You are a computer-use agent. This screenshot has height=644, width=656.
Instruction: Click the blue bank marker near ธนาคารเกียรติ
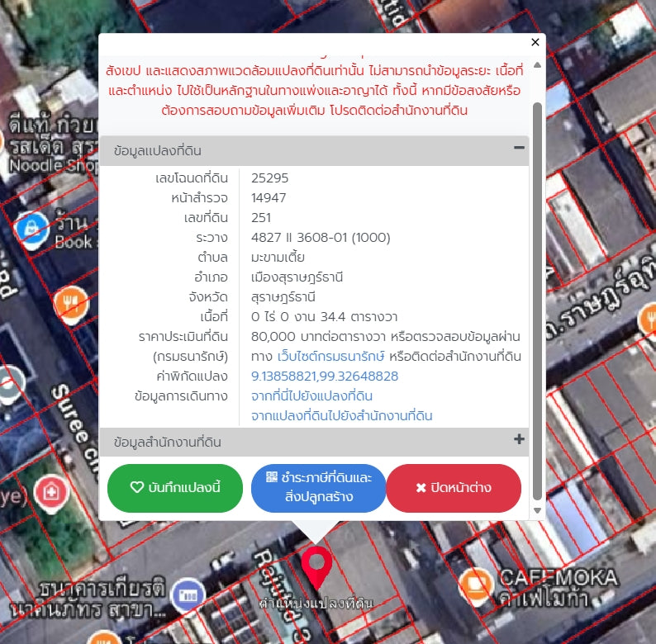(189, 593)
